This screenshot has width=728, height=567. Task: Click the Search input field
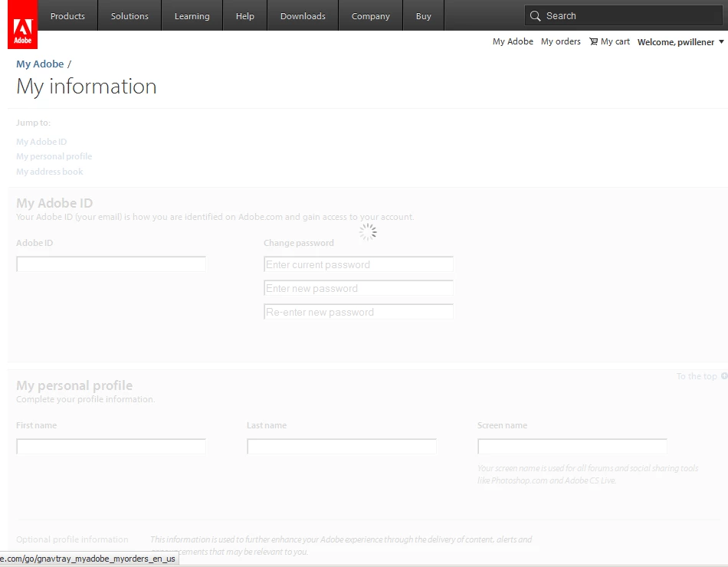(x=624, y=16)
